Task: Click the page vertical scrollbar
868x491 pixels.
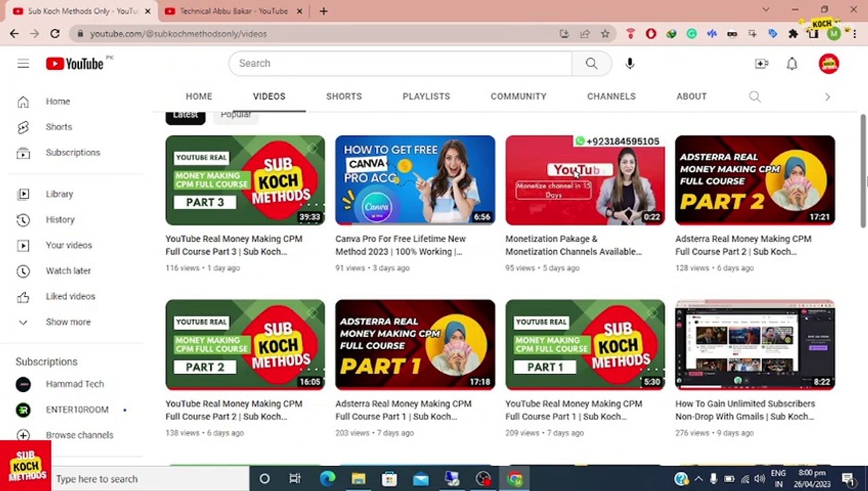Action: point(863,170)
